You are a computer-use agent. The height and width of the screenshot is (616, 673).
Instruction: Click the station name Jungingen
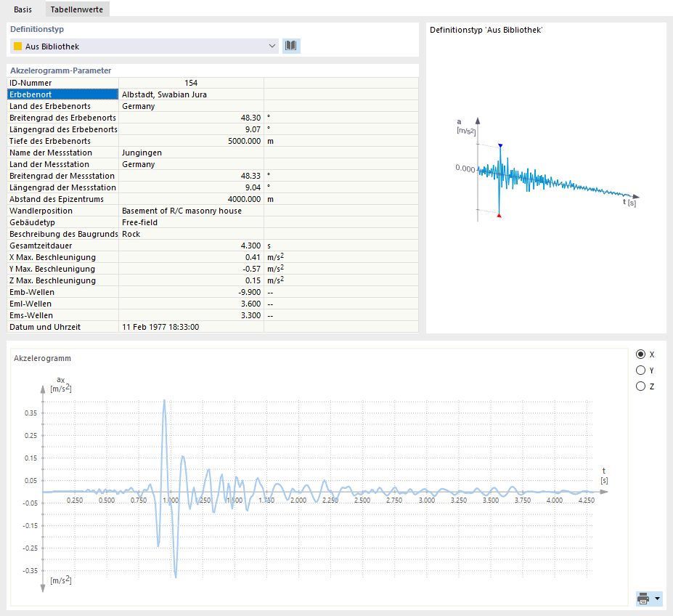pos(142,153)
